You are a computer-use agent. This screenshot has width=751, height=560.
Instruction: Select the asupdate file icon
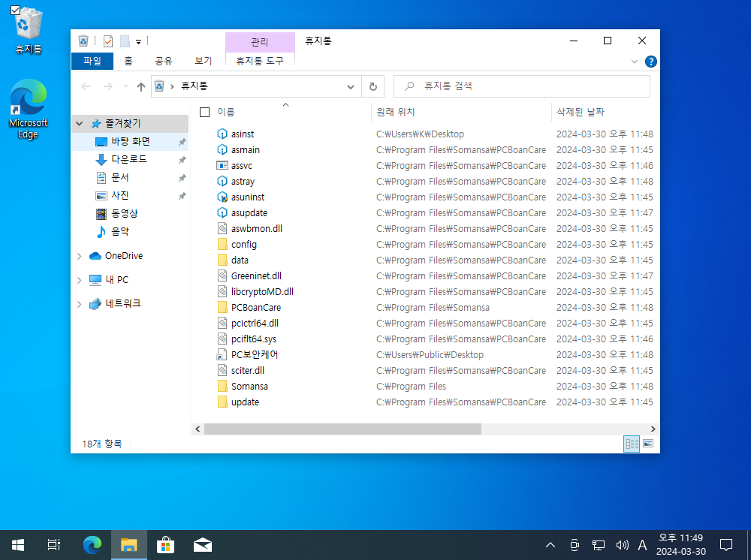pyautogui.click(x=222, y=213)
